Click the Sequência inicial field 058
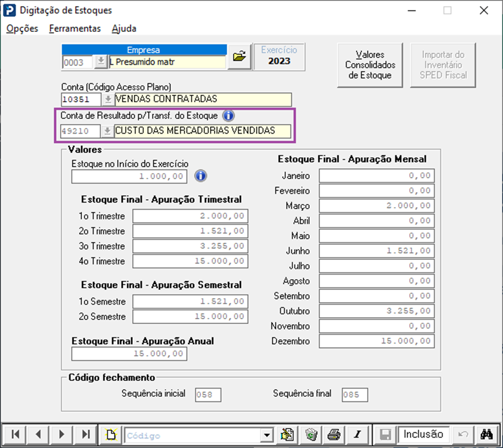The height and width of the screenshot is (448, 503). click(x=208, y=395)
